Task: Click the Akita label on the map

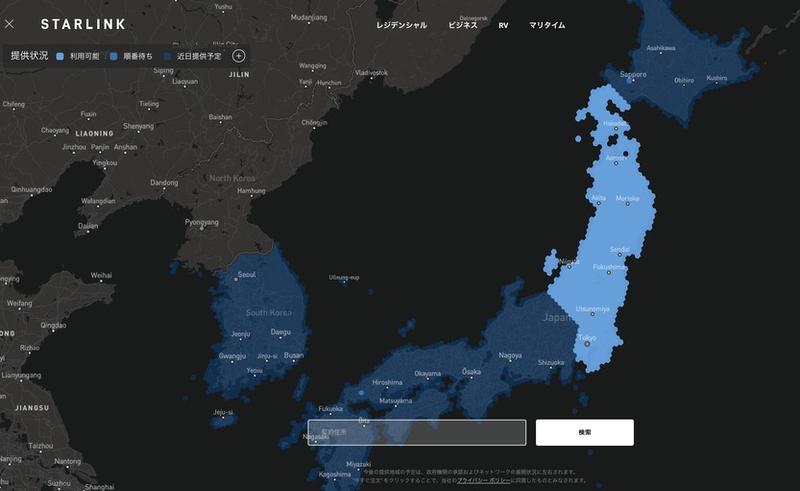Action: click(598, 198)
